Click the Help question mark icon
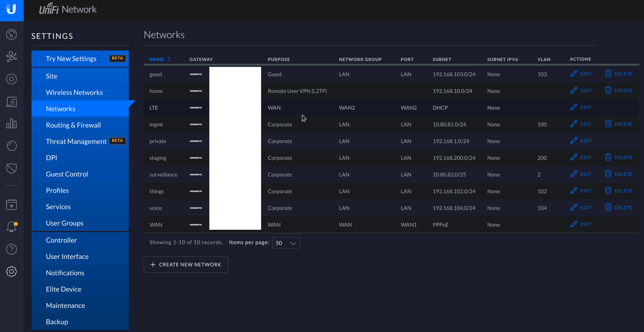The image size is (644, 332). click(12, 249)
